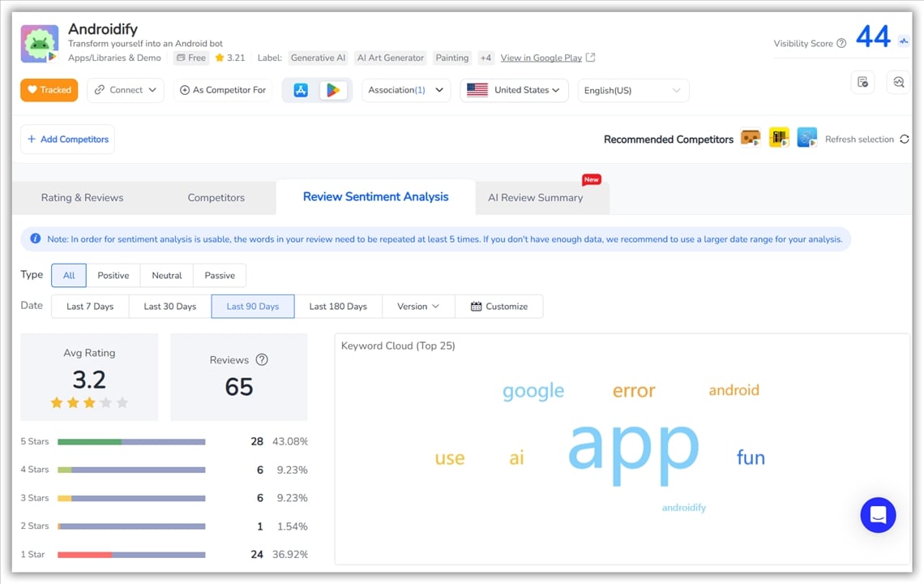Screen dimensions: 924x584
Task: Expand the Version date filter dropdown
Action: [418, 307]
